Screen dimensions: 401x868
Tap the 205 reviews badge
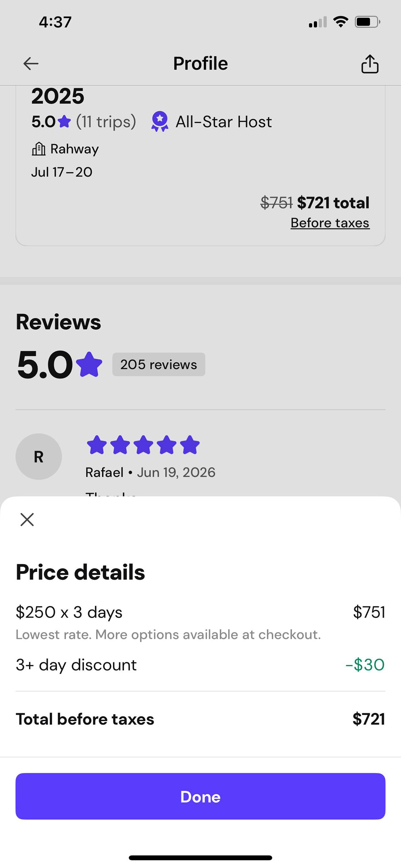point(159,364)
